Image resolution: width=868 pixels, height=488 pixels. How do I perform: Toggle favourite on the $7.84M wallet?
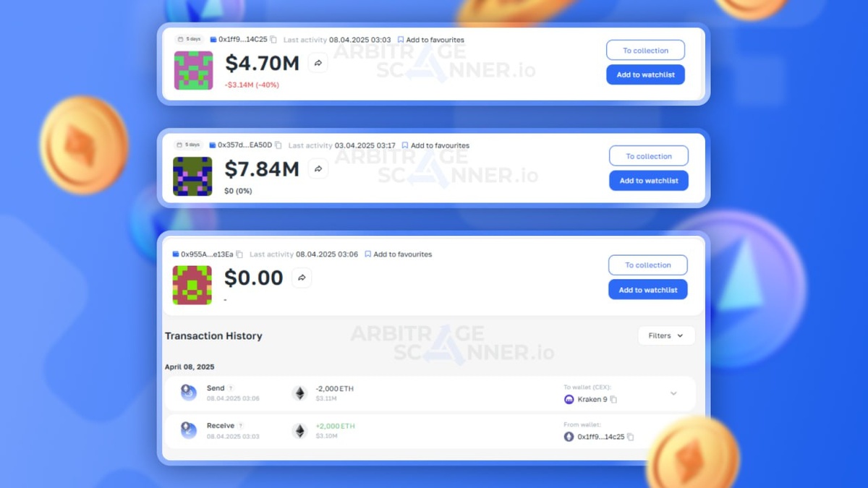(x=435, y=145)
